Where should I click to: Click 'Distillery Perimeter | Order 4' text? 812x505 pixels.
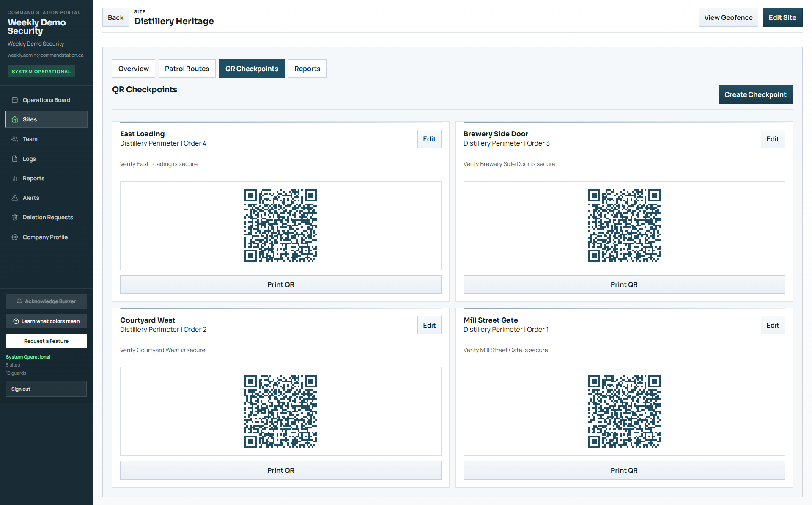(163, 143)
